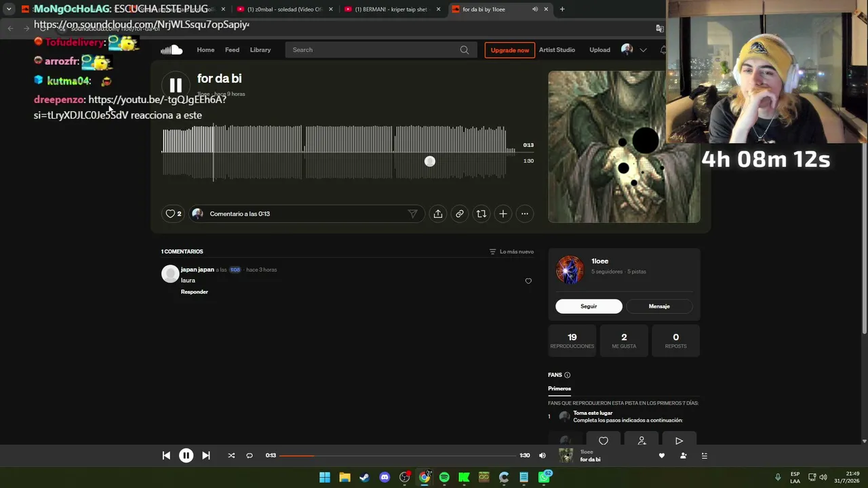Click the comment avatar marker on waveform
The height and width of the screenshot is (488, 868).
click(x=430, y=161)
